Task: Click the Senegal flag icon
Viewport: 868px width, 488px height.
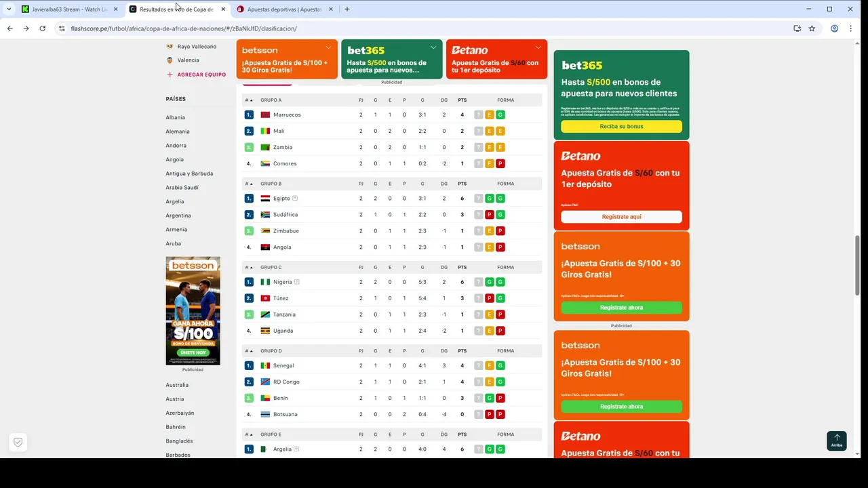Action: [265, 365]
